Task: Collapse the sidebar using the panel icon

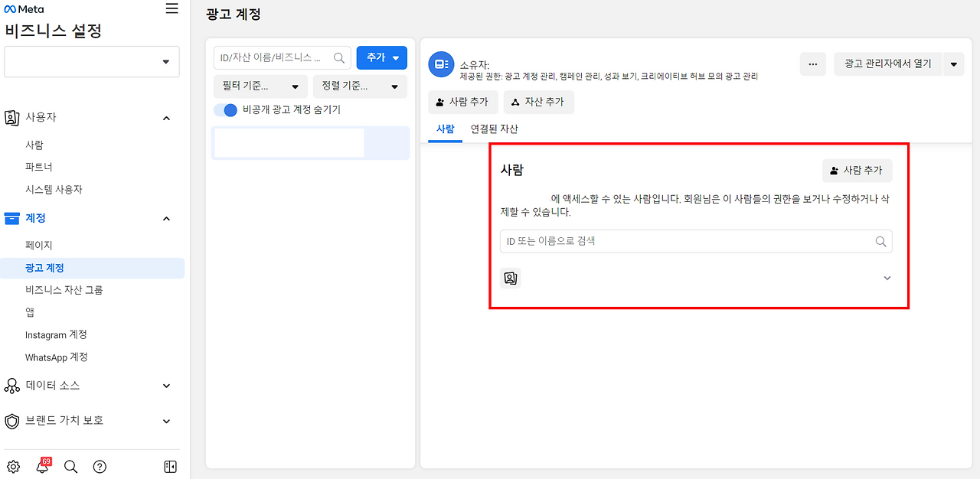Action: pyautogui.click(x=170, y=466)
